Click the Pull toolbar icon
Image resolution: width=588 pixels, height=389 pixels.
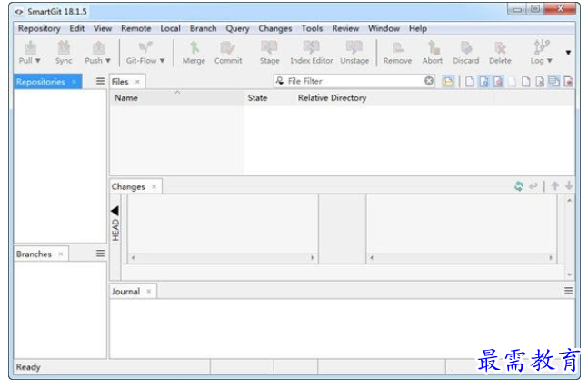click(x=30, y=47)
